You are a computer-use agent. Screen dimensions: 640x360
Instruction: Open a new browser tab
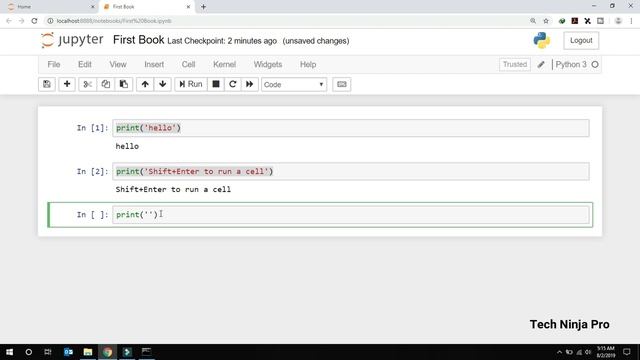click(x=203, y=7)
